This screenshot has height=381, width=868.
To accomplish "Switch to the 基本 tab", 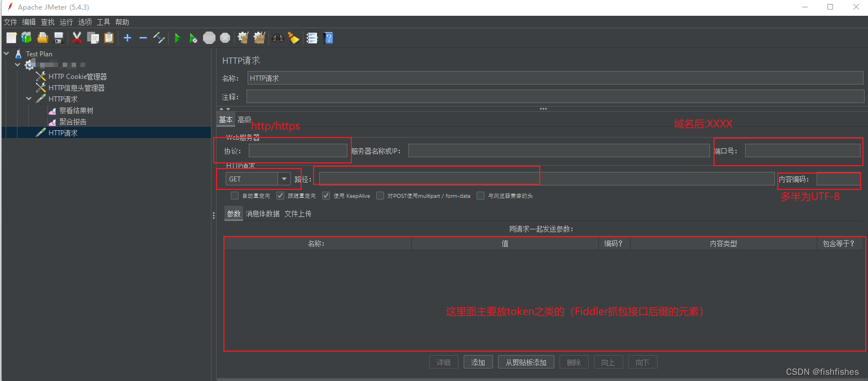I will pos(226,119).
